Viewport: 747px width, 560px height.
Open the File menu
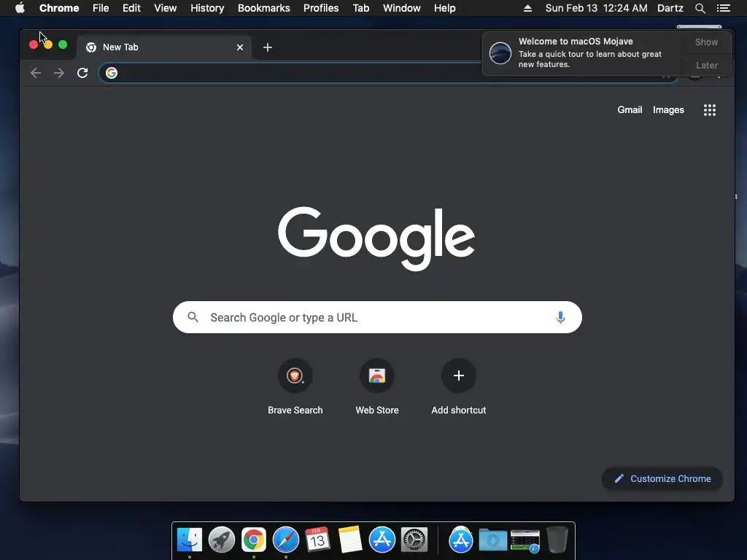[x=101, y=8]
